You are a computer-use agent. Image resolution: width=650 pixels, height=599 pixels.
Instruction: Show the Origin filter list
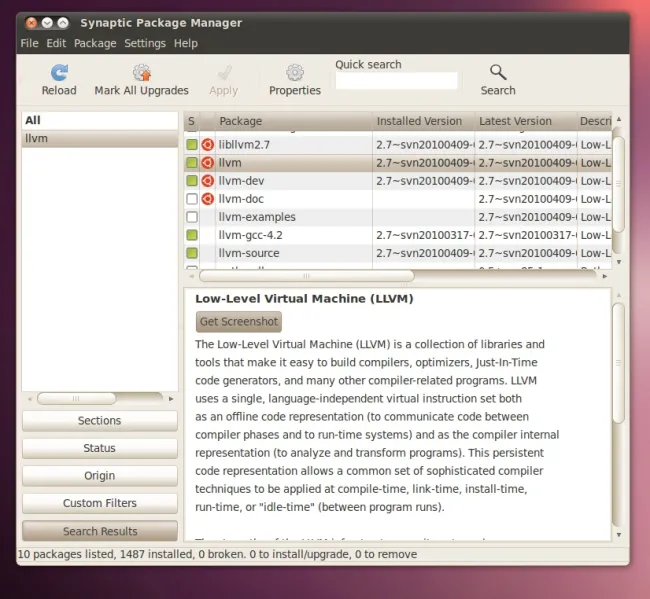click(x=99, y=476)
